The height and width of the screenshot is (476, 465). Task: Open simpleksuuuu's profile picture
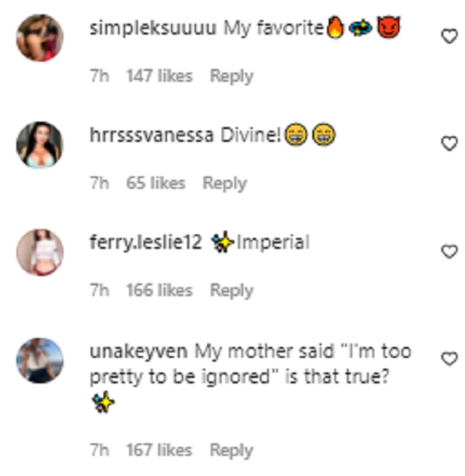40,38
